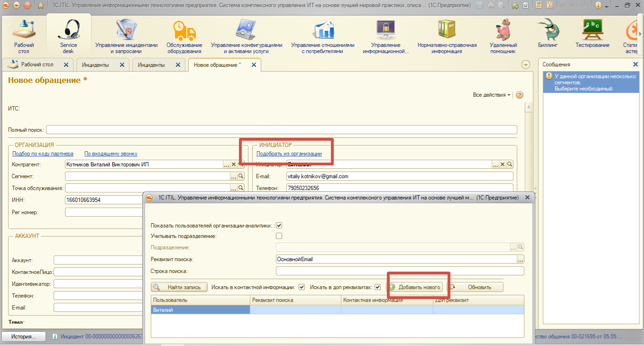Click the По входящему звонку link
Image resolution: width=644 pixels, height=346 pixels.
pos(111,154)
